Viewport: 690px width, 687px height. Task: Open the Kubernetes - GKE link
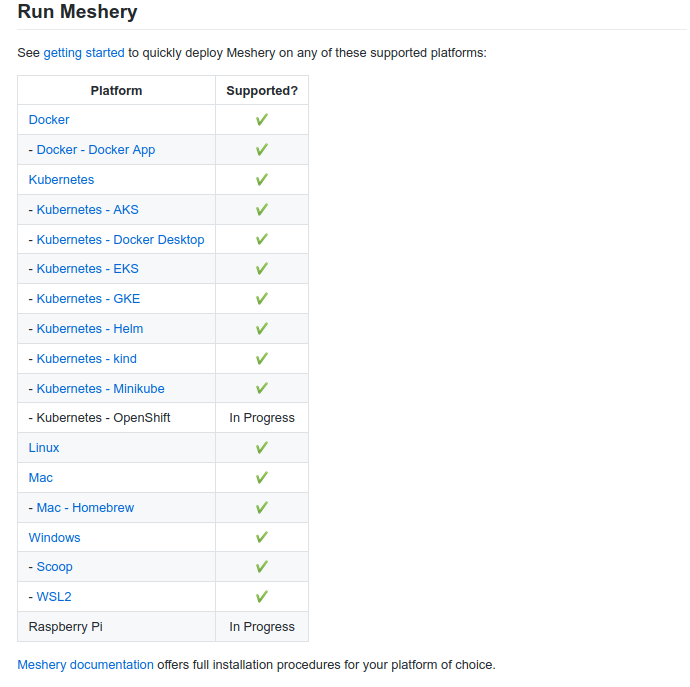88,298
